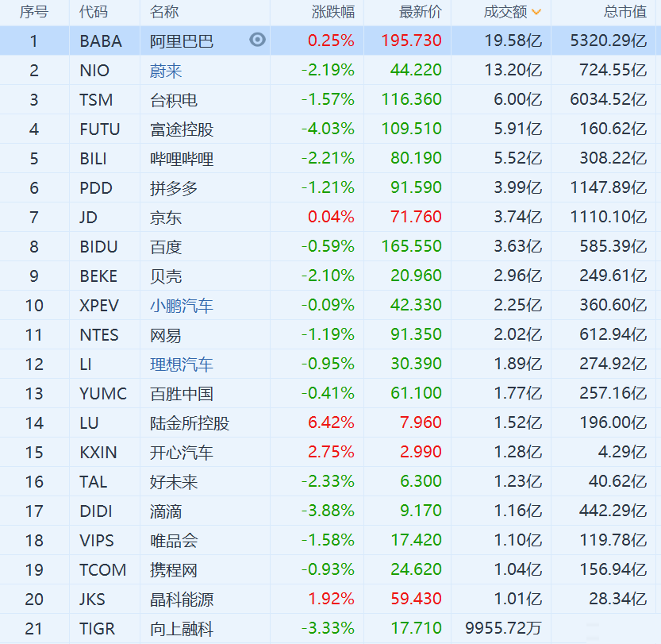Click the 拼多多 stock name

coord(174,188)
